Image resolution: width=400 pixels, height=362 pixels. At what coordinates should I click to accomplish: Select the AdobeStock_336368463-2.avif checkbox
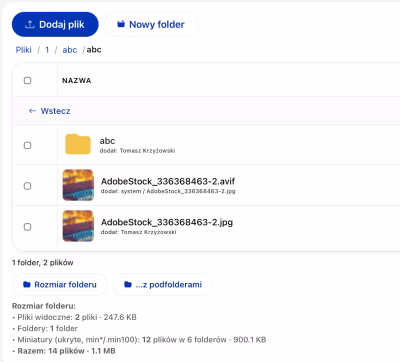pyautogui.click(x=28, y=186)
